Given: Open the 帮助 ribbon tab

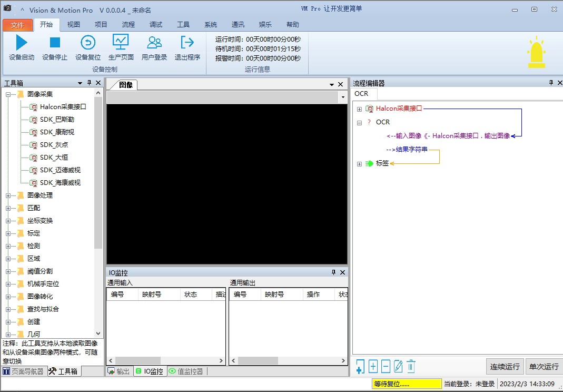Looking at the screenshot, I should click(293, 24).
